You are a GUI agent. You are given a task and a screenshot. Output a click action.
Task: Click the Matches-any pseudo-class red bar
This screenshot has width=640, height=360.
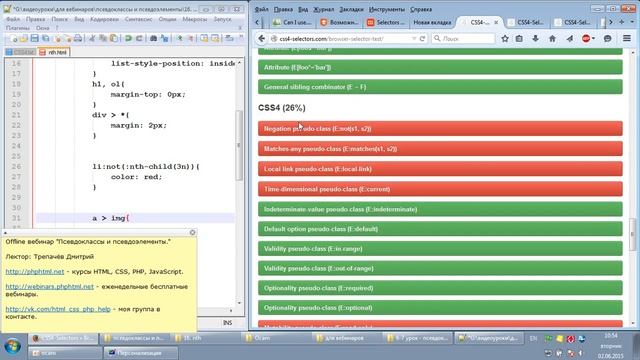tap(440, 149)
